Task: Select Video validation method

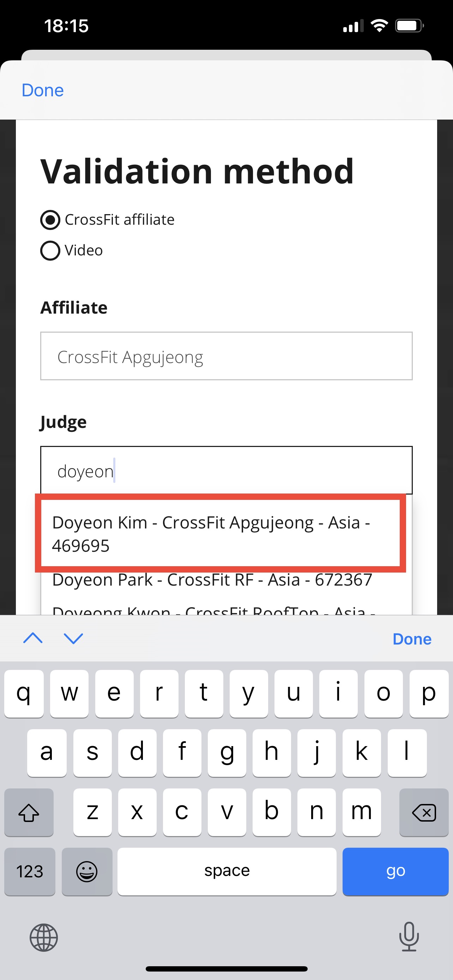Action: 72,250
